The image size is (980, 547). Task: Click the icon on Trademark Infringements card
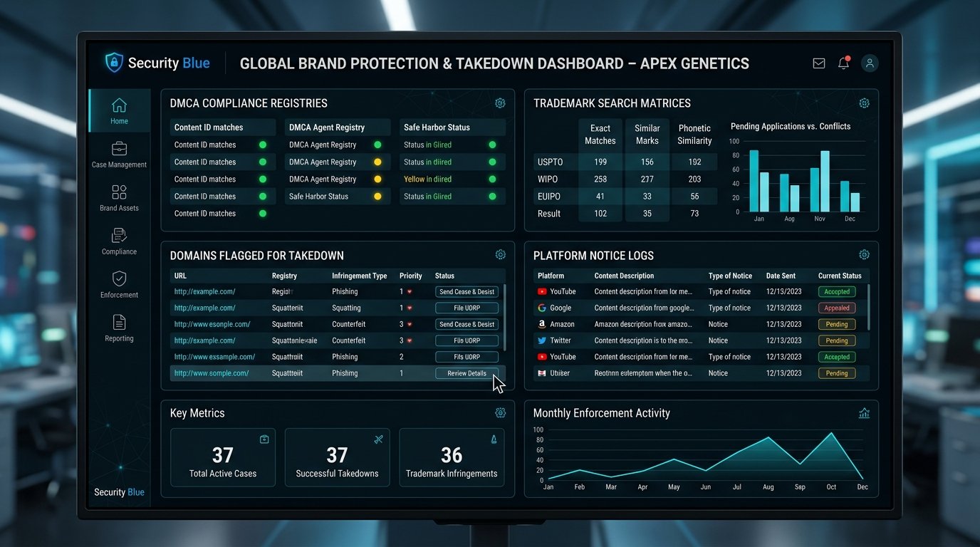(x=494, y=439)
